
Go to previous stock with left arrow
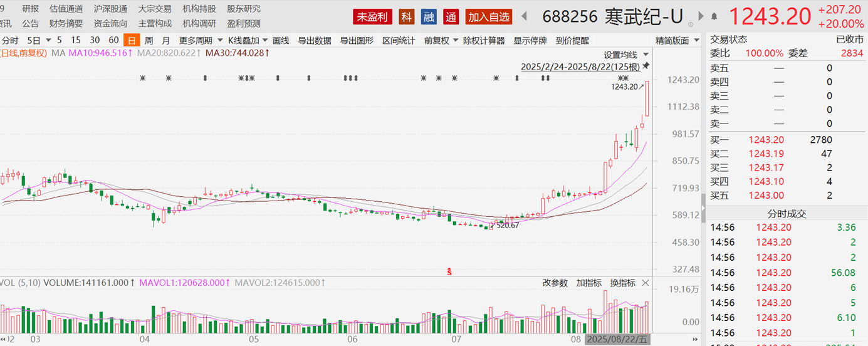pyautogui.click(x=524, y=17)
